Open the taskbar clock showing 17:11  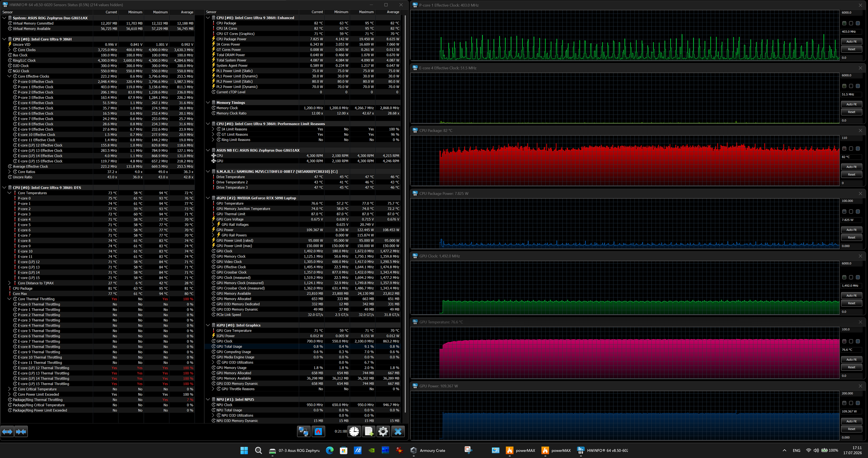click(852, 450)
